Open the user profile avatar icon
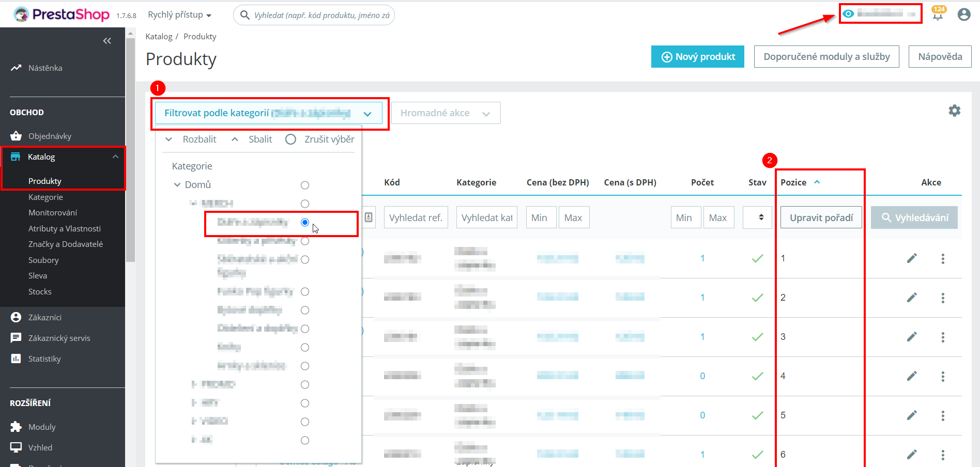 pos(964,14)
